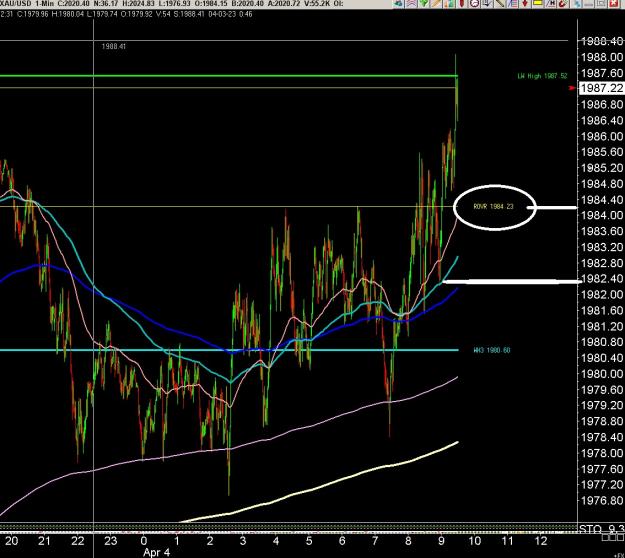Click the 'LW High 1987.52' line label
625x558 pixels.
[x=542, y=76]
